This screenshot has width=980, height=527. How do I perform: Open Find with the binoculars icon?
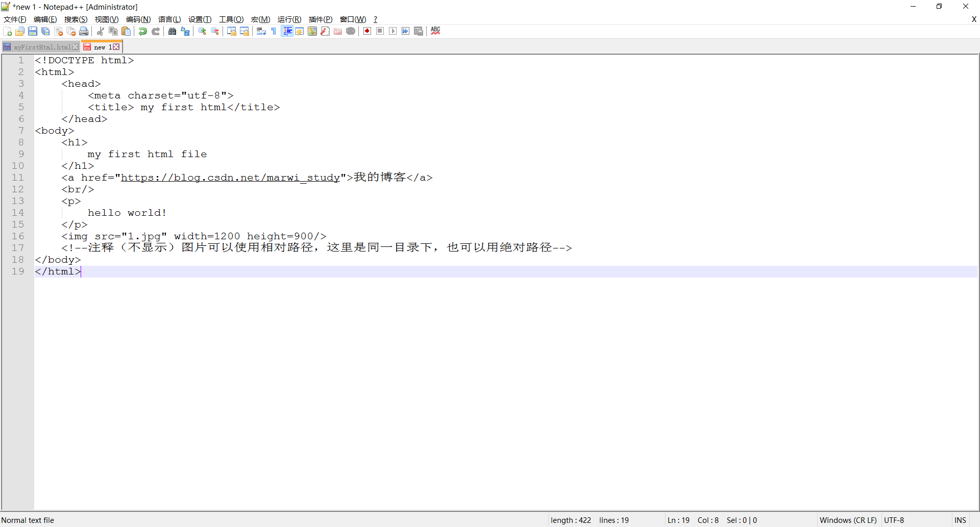click(x=173, y=31)
